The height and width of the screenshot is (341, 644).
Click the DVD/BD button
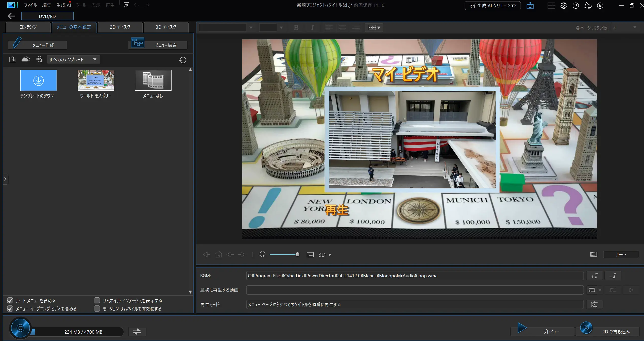(x=47, y=16)
